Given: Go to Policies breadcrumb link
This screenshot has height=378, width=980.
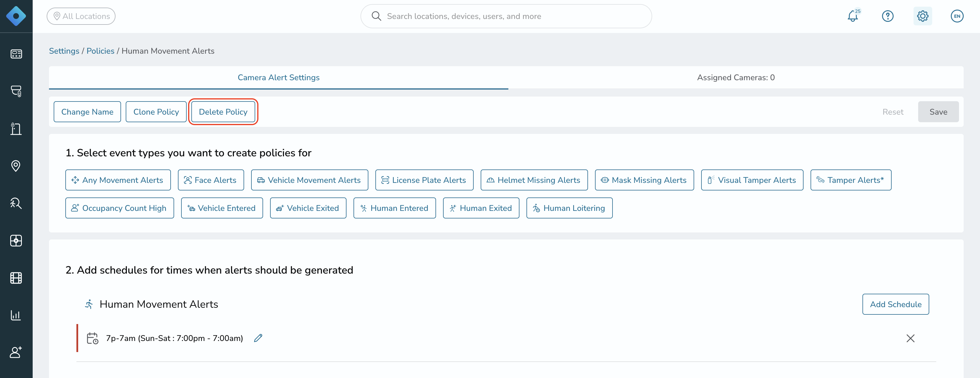Looking at the screenshot, I should [x=100, y=51].
